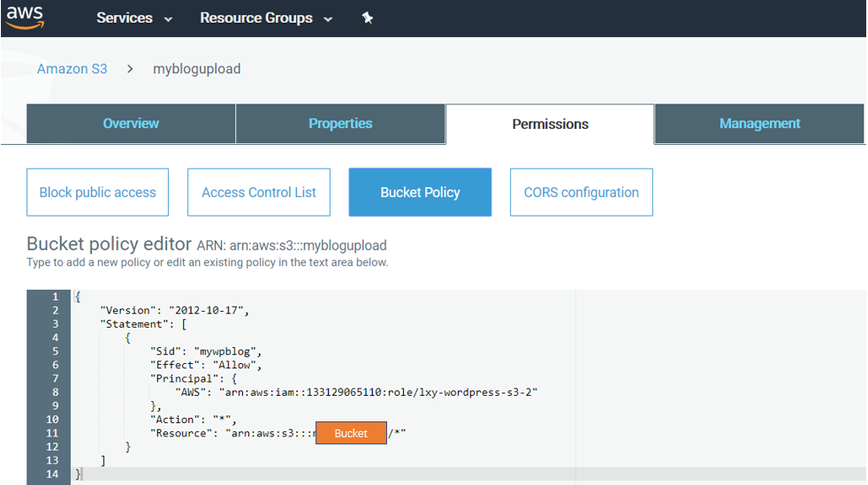868x485 pixels.
Task: Click the Bucket policy editor heading
Action: pyautogui.click(x=109, y=244)
